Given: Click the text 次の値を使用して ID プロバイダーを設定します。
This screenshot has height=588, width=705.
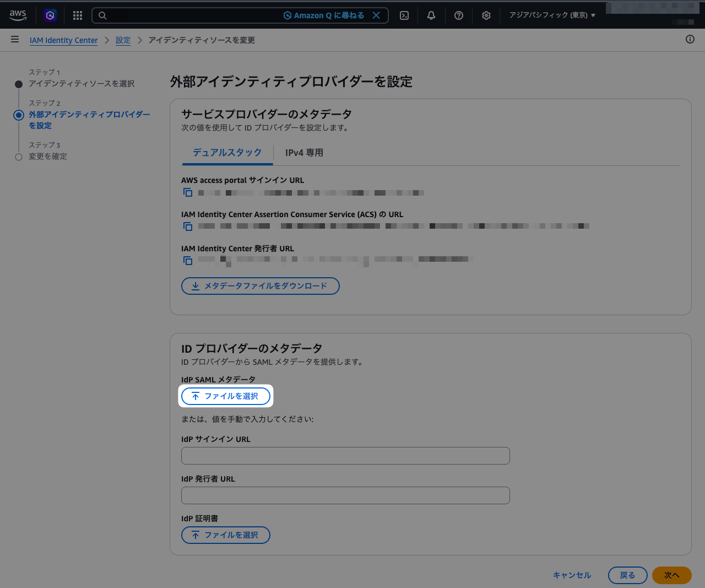Looking at the screenshot, I should tap(265, 128).
